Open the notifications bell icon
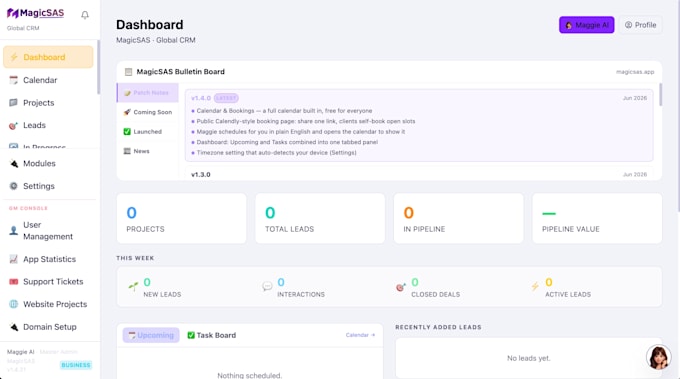Viewport: 680px width, 379px height. [85, 15]
